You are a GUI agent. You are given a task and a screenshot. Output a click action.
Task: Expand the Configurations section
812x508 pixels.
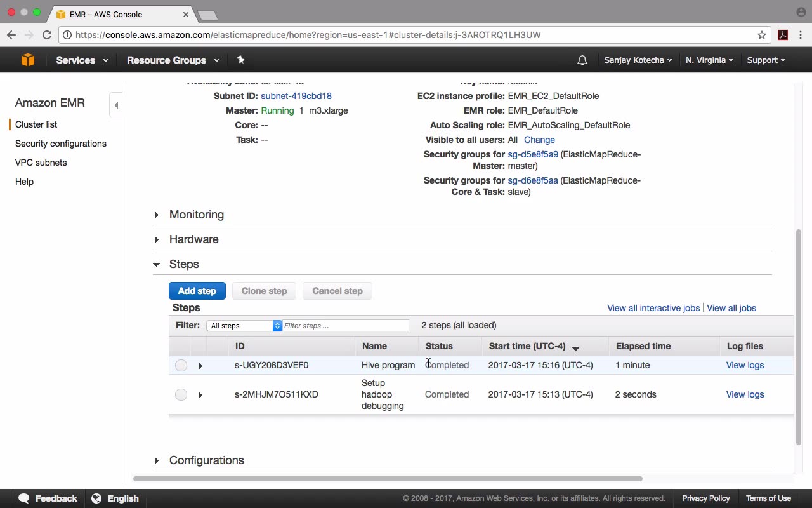[x=156, y=460]
